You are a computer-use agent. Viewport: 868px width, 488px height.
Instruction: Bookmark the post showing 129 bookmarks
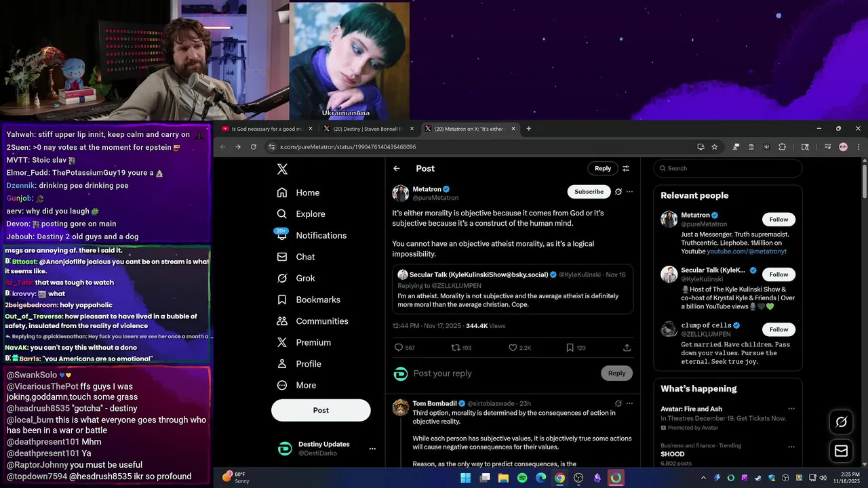click(576, 348)
